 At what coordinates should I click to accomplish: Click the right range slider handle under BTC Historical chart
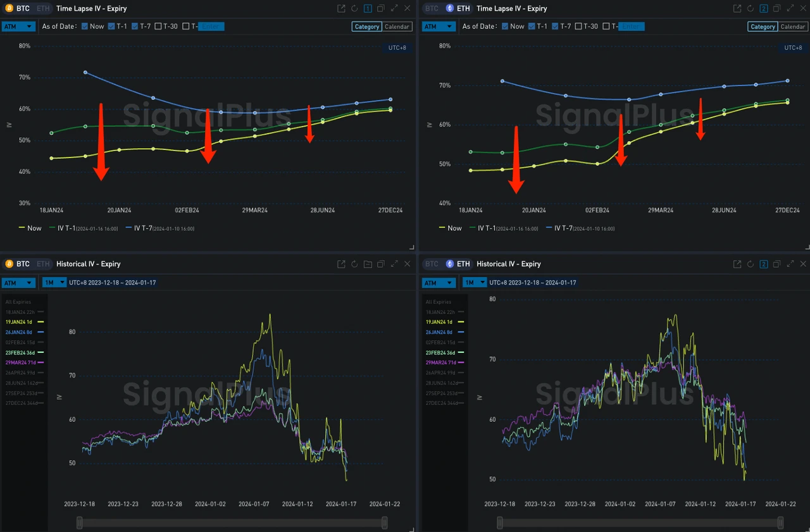pyautogui.click(x=385, y=523)
